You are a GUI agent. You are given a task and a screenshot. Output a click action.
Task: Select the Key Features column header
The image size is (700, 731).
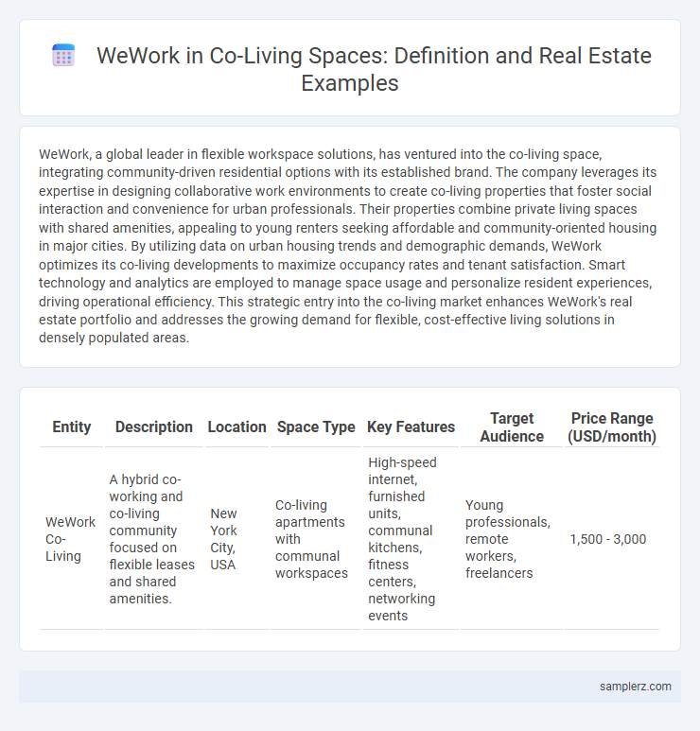[x=411, y=427]
